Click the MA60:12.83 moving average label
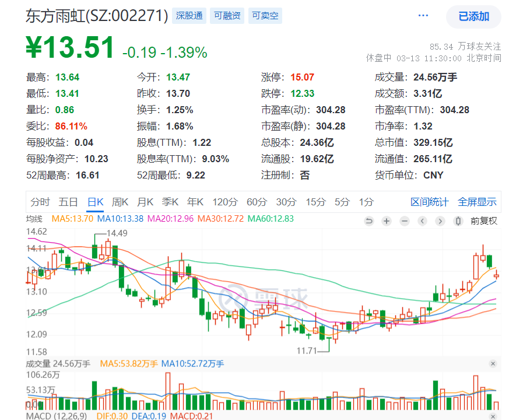This screenshot has width=509, height=420. pyautogui.click(x=271, y=219)
